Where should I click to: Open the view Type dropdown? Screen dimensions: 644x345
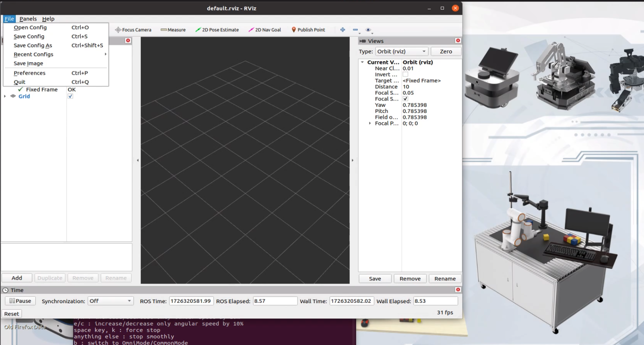(402, 51)
